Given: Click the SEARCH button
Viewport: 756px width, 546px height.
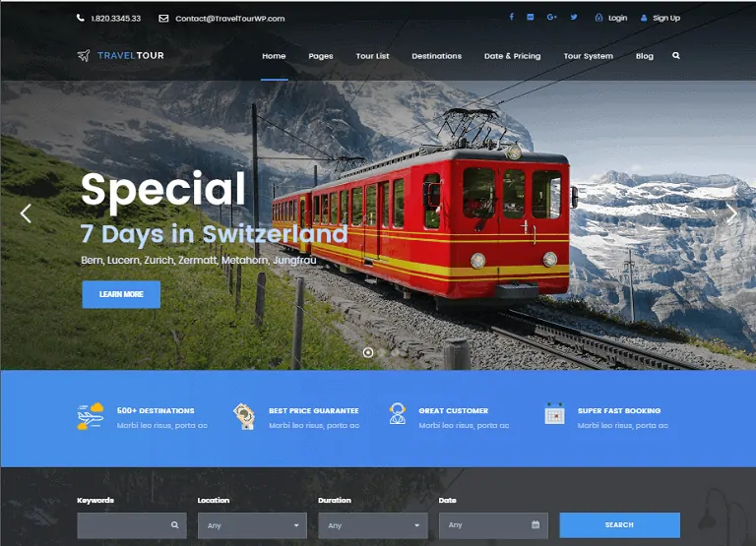Looking at the screenshot, I should (x=619, y=524).
